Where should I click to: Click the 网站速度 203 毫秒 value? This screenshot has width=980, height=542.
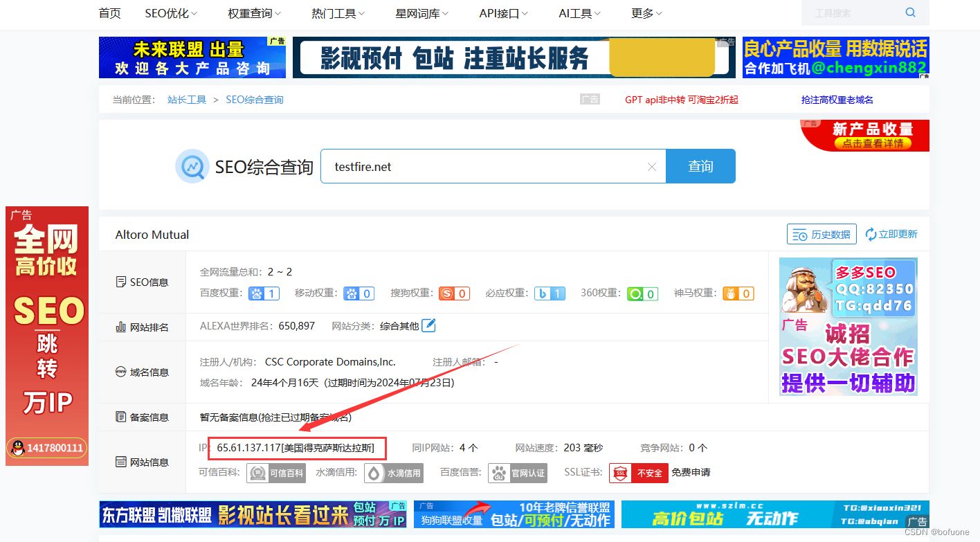click(583, 449)
